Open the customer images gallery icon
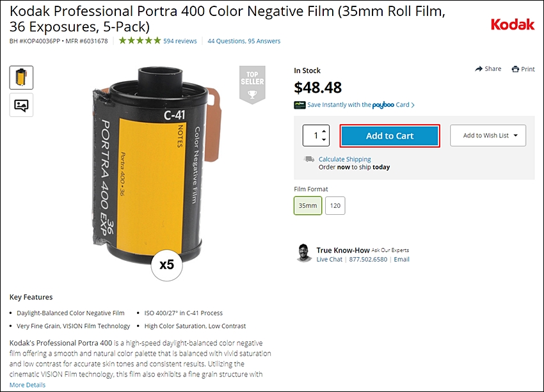The width and height of the screenshot is (544, 392). pyautogui.click(x=21, y=105)
